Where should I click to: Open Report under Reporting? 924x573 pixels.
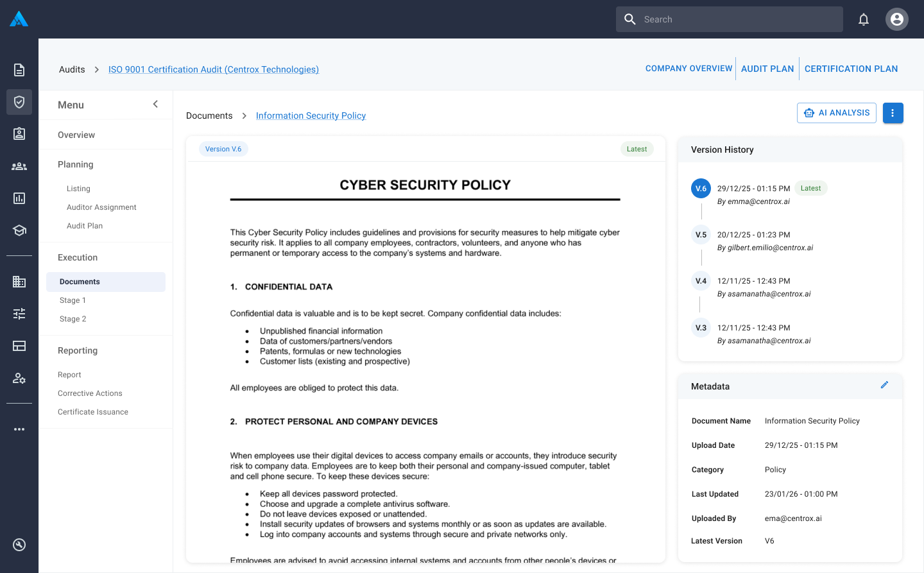coord(69,375)
